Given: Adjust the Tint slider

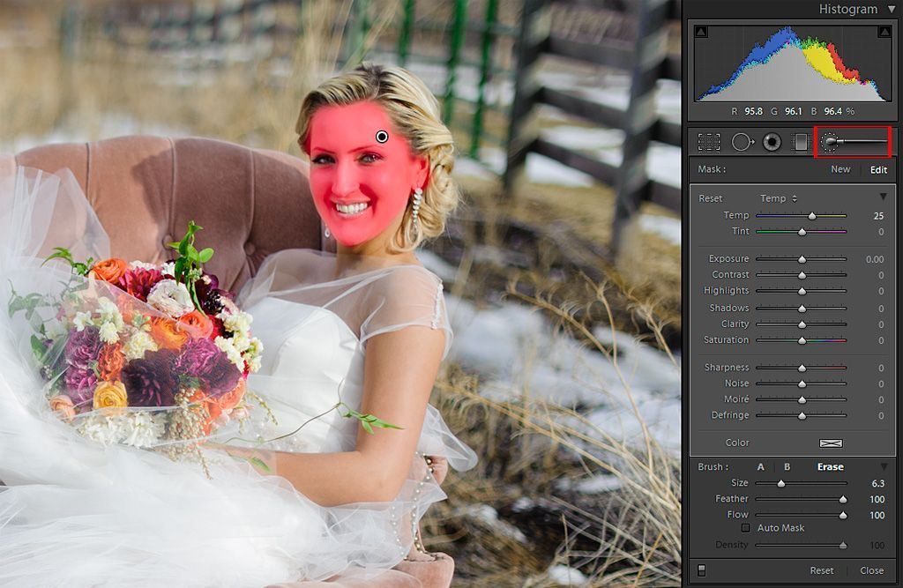Looking at the screenshot, I should click(x=801, y=232).
